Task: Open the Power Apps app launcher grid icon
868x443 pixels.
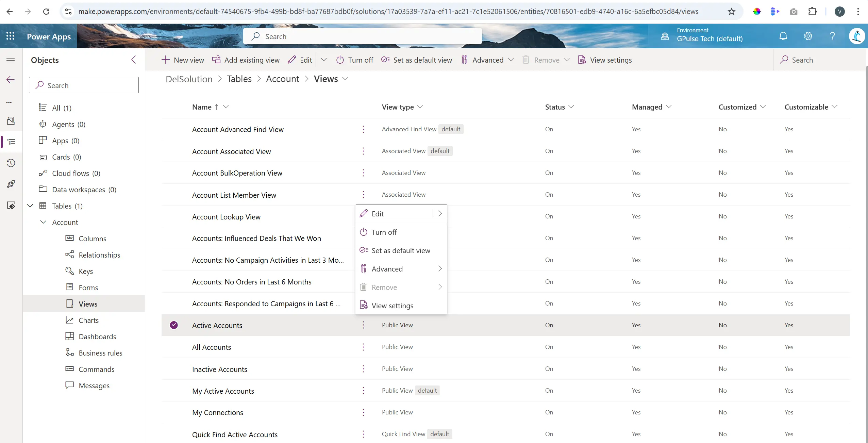Action: tap(10, 36)
